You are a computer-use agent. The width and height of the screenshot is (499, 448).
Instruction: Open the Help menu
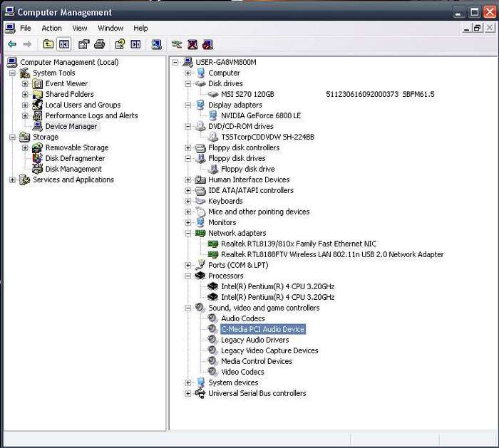tap(140, 28)
